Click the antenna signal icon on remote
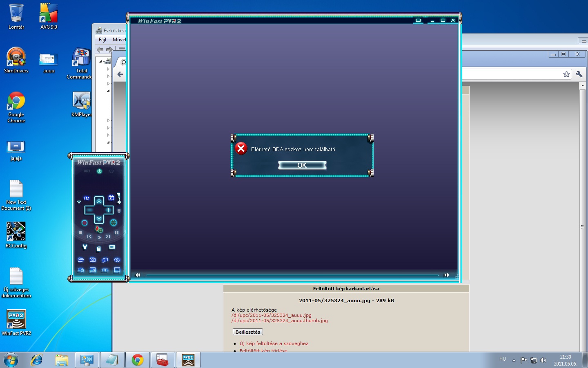The height and width of the screenshot is (368, 588). coord(79,202)
